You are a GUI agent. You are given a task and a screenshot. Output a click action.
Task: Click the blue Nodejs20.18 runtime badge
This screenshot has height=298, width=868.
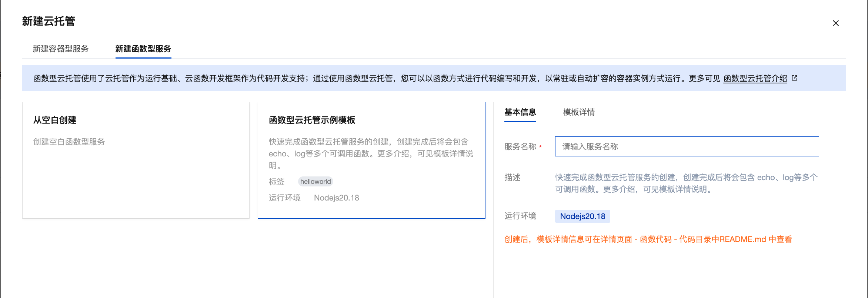(x=582, y=216)
